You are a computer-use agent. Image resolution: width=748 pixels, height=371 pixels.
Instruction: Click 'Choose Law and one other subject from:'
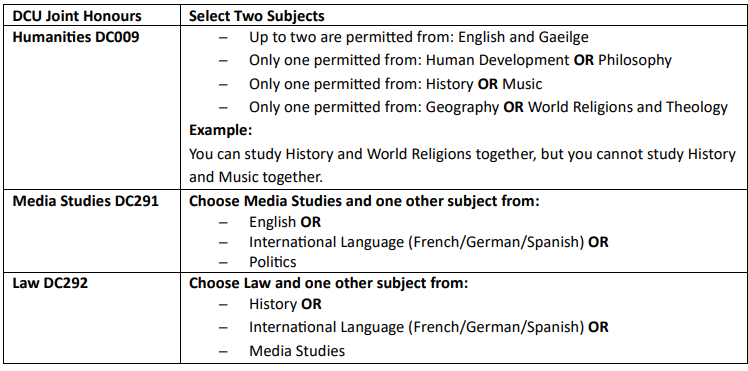(329, 283)
